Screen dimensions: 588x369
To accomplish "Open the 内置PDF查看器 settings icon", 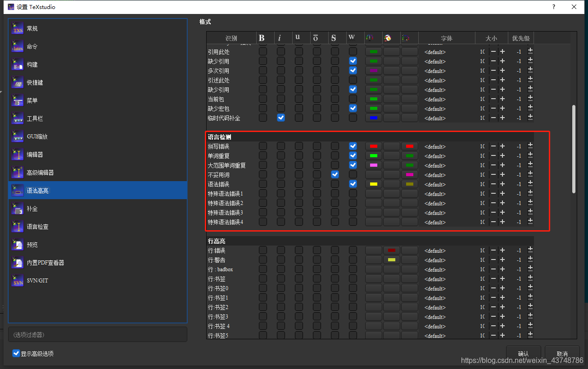I will click(x=17, y=262).
